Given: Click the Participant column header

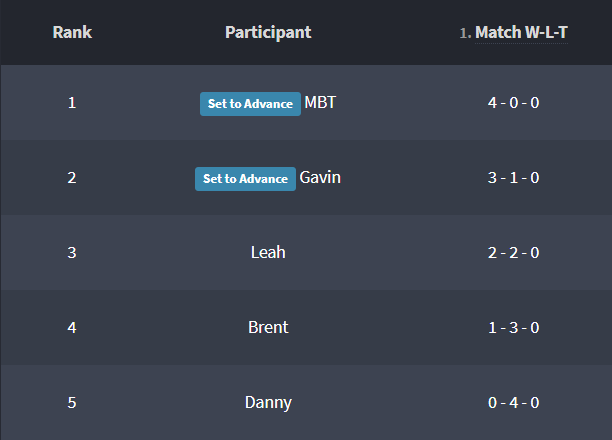Looking at the screenshot, I should pyautogui.click(x=268, y=32).
